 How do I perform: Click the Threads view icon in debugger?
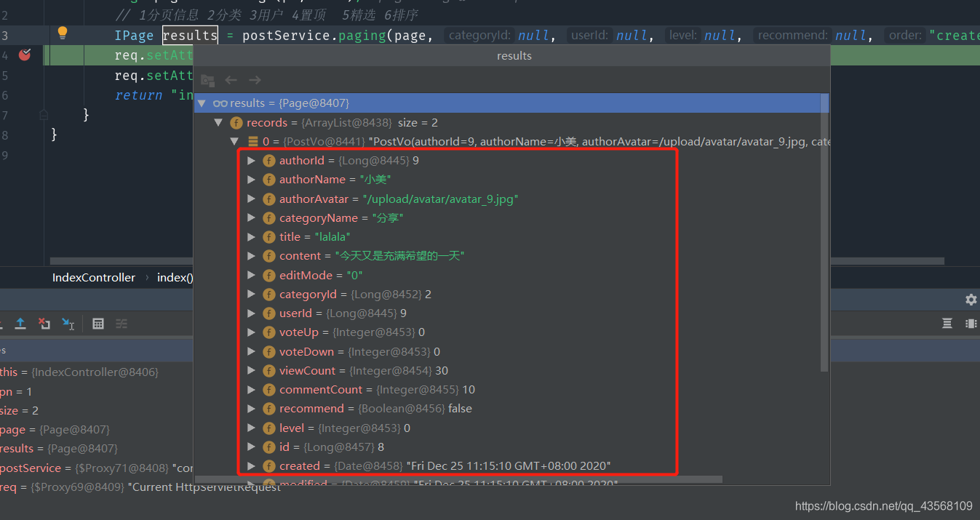[x=971, y=324]
